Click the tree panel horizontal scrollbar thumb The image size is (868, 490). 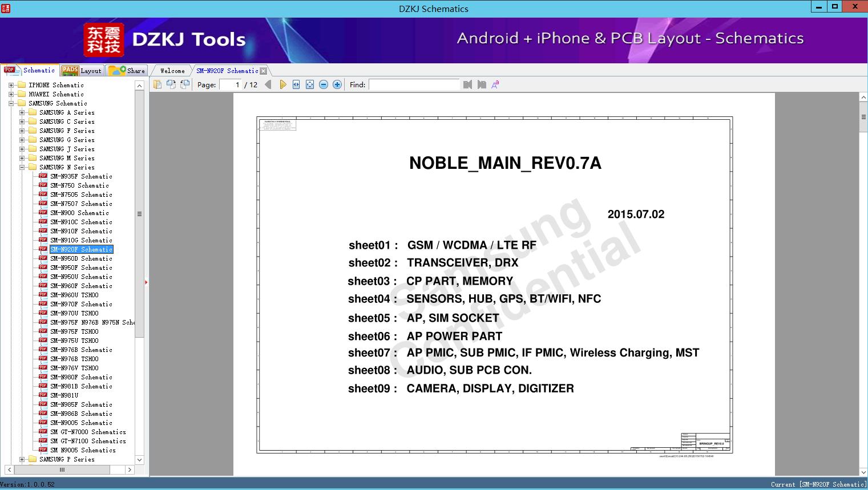(62, 469)
